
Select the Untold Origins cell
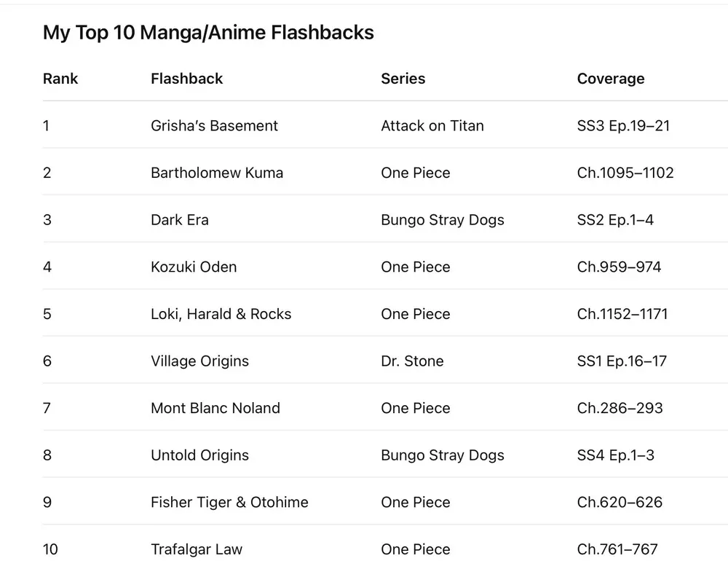[199, 455]
